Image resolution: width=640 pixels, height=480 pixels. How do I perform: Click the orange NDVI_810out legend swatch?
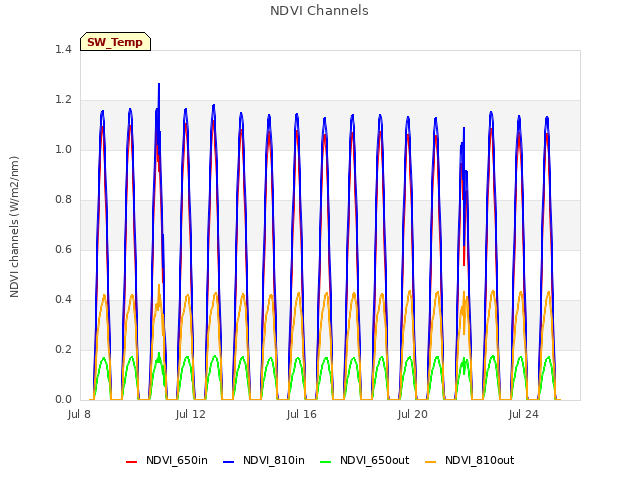431,462
